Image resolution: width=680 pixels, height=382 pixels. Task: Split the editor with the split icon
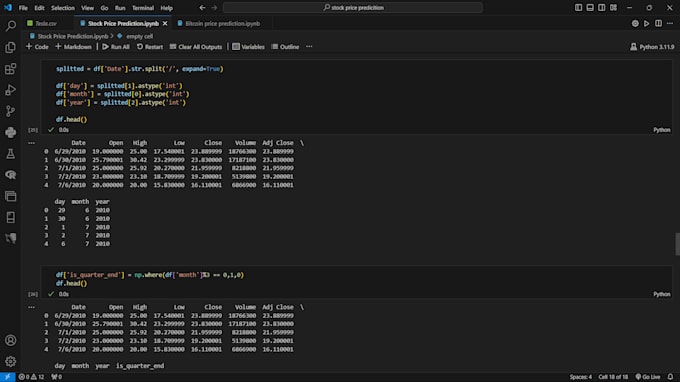658,23
